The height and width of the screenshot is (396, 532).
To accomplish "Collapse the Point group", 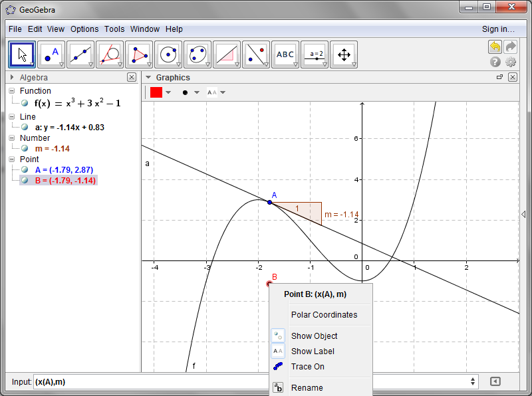I will (x=12, y=159).
